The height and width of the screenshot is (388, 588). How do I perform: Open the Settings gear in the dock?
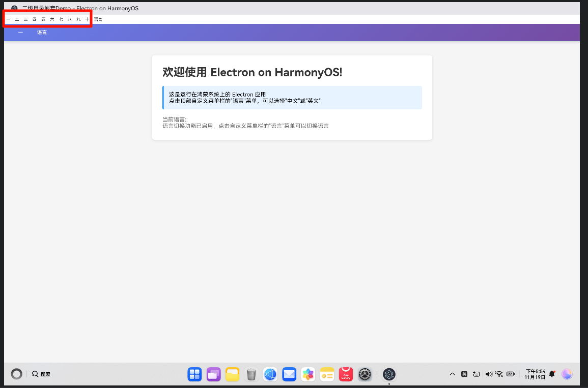click(365, 374)
